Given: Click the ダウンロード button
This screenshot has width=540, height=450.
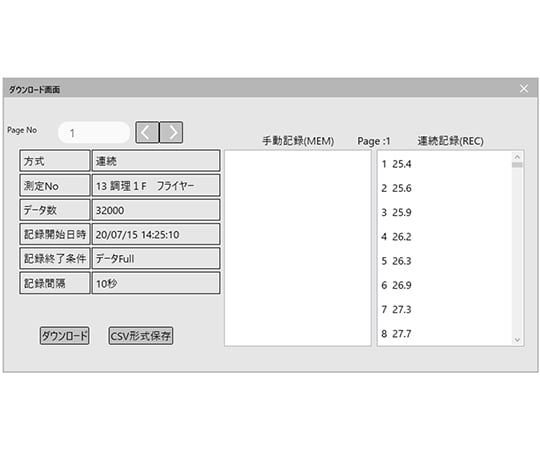Looking at the screenshot, I should pyautogui.click(x=64, y=336).
